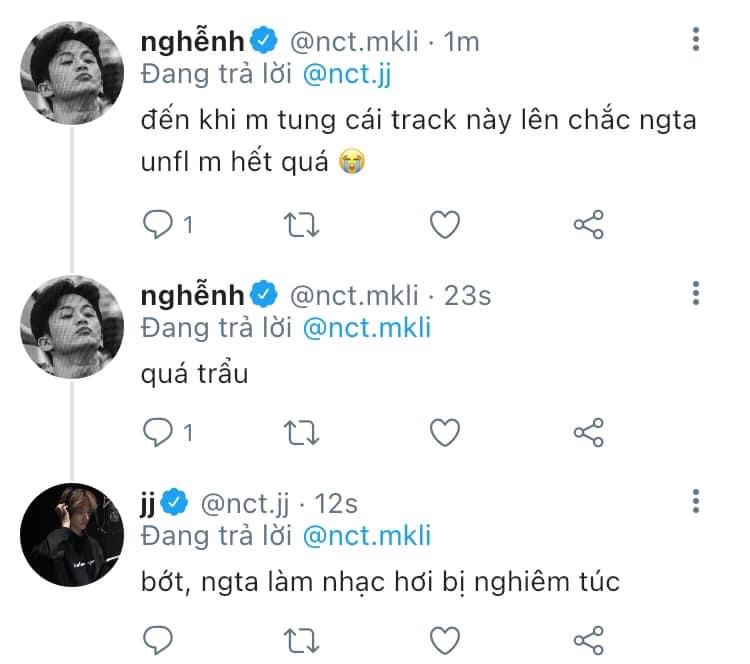Reply to the 'đến khi m tung' tweet
The width and height of the screenshot is (750, 664).
pos(160,226)
